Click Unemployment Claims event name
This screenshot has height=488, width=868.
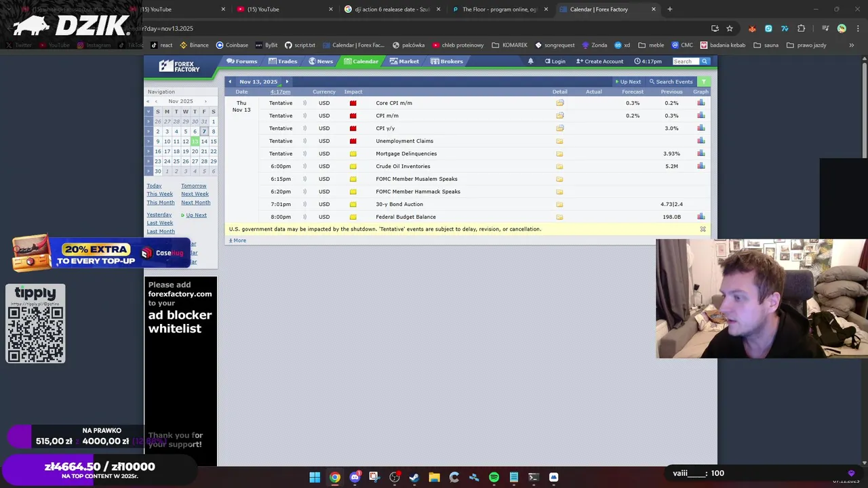(x=404, y=141)
